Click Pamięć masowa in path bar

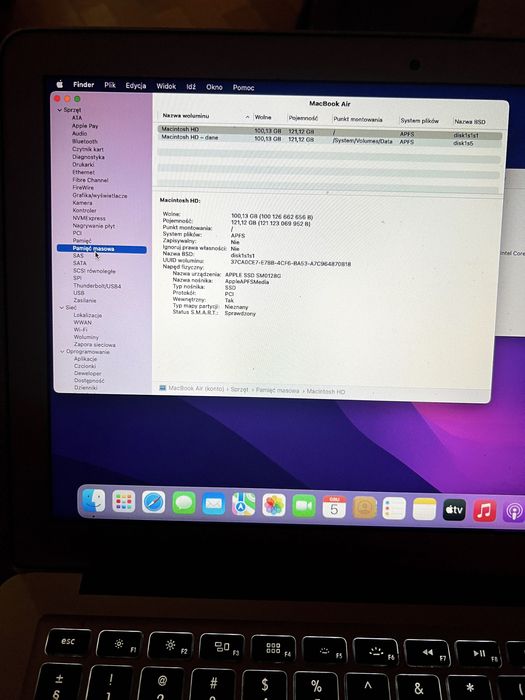[x=278, y=390]
